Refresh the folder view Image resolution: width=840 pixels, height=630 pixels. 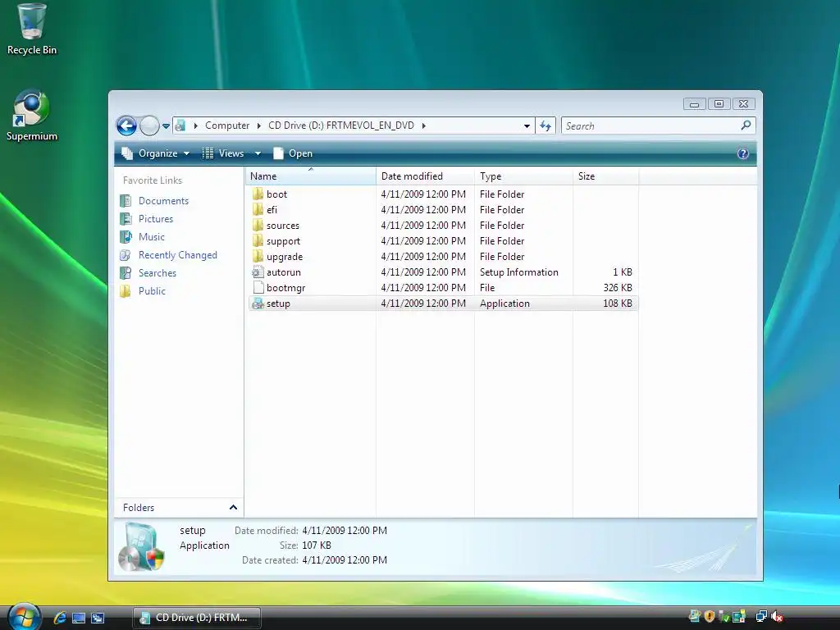(546, 126)
